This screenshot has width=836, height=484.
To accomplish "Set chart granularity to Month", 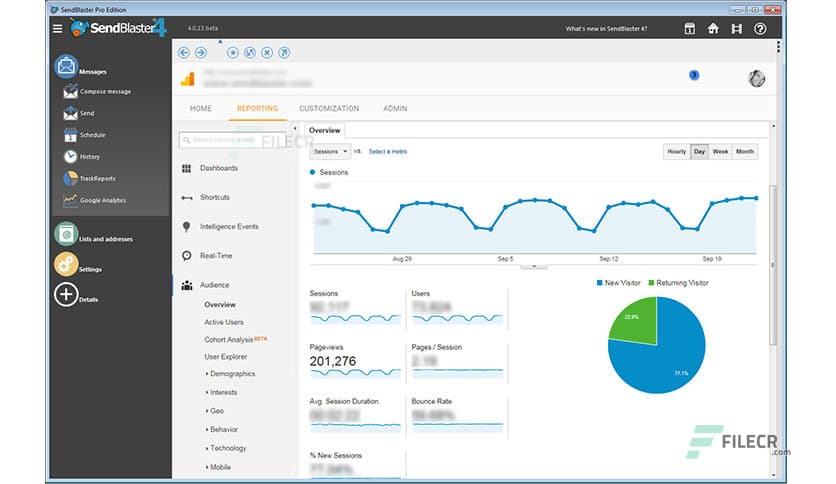I will pyautogui.click(x=745, y=151).
